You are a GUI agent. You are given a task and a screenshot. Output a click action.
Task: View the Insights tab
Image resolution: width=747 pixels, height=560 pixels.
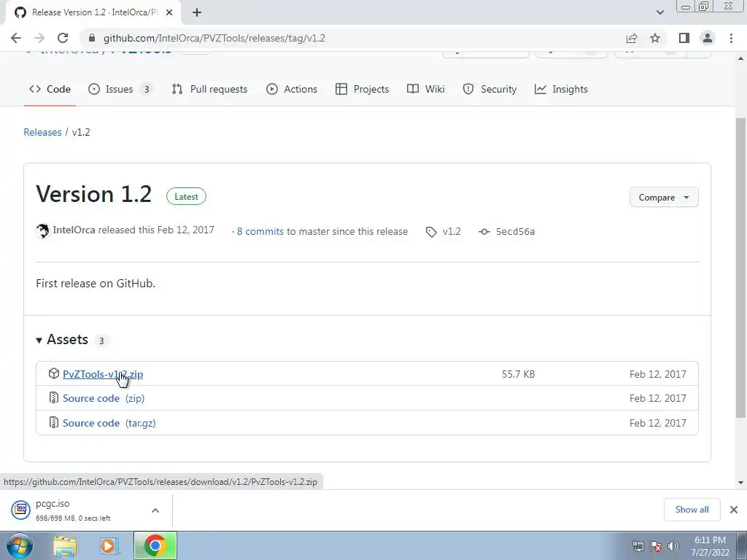click(x=561, y=89)
